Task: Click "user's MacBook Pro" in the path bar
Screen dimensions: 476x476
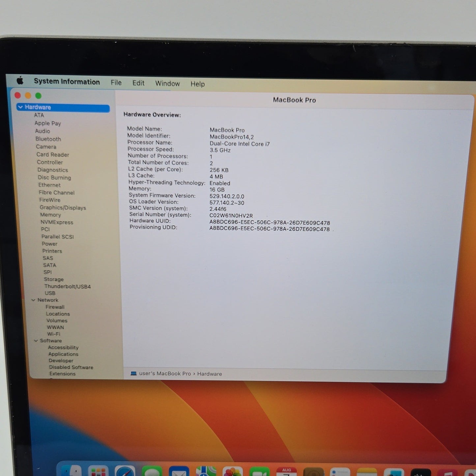Action: tap(165, 374)
